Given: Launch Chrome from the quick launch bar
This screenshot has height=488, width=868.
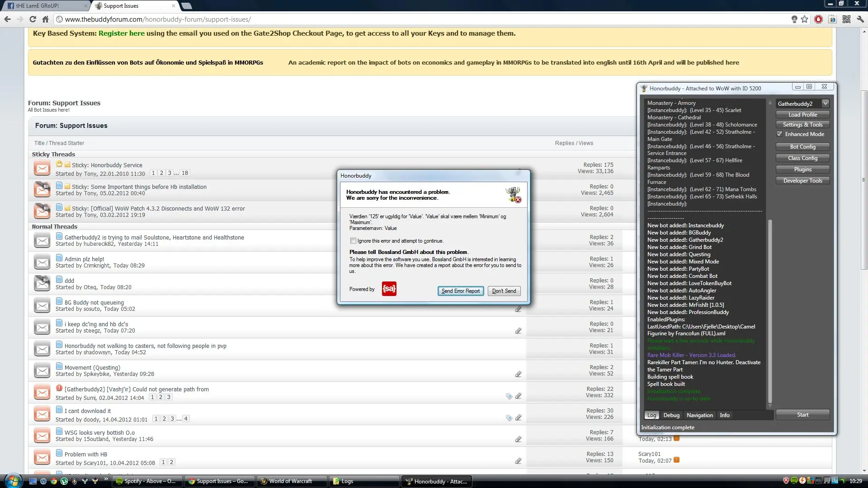Looking at the screenshot, I should [53, 481].
